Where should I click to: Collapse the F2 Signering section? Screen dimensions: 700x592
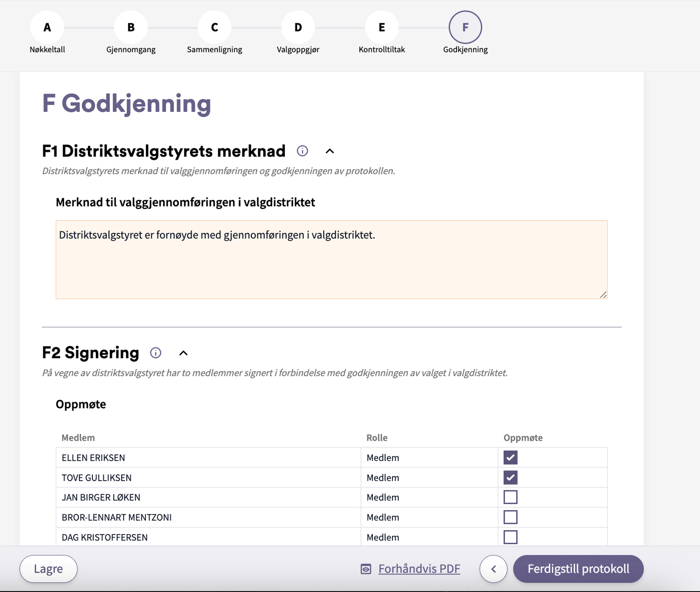(183, 353)
